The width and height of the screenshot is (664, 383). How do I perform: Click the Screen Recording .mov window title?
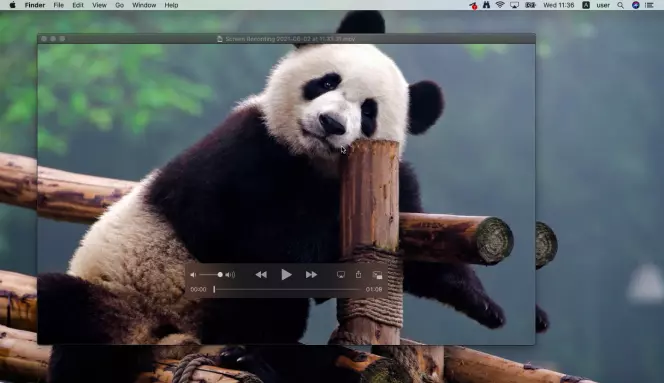290,39
